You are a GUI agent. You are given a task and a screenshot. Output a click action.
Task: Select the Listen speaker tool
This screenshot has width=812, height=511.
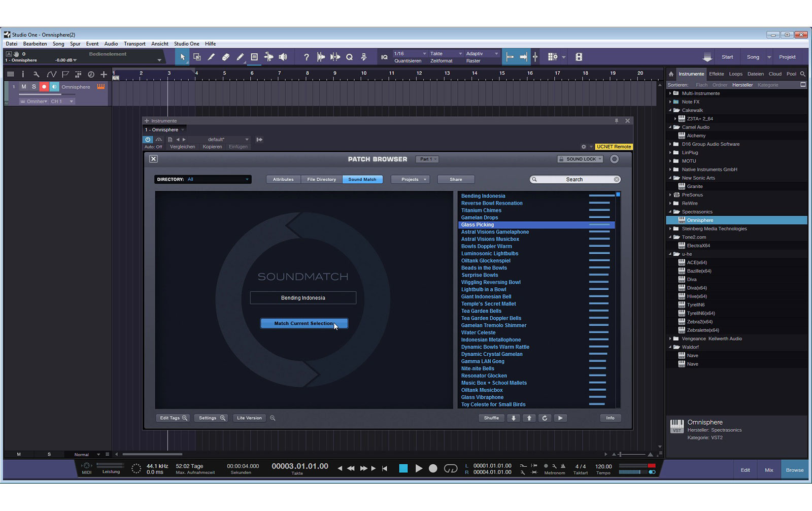click(283, 57)
